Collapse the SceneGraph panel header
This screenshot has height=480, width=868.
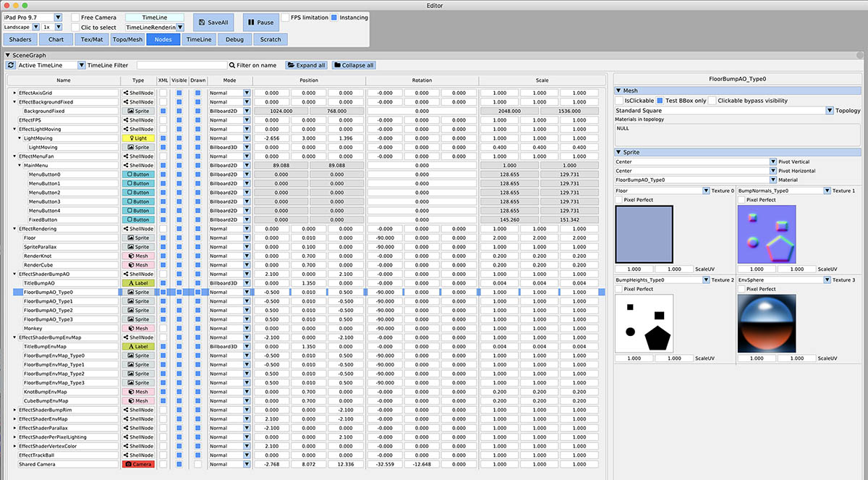click(7, 54)
